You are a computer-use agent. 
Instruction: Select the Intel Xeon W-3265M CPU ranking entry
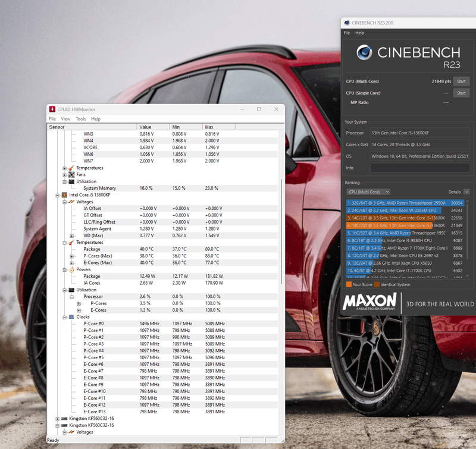click(405, 211)
